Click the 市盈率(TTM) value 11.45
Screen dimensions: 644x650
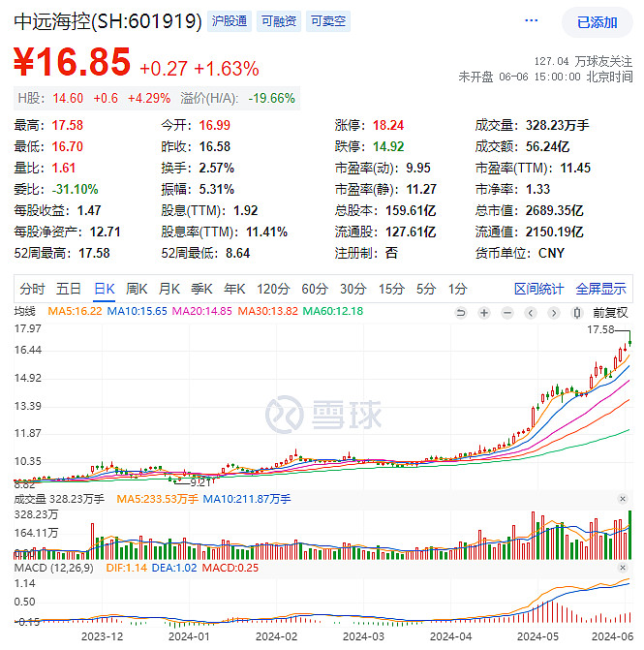tap(575, 168)
